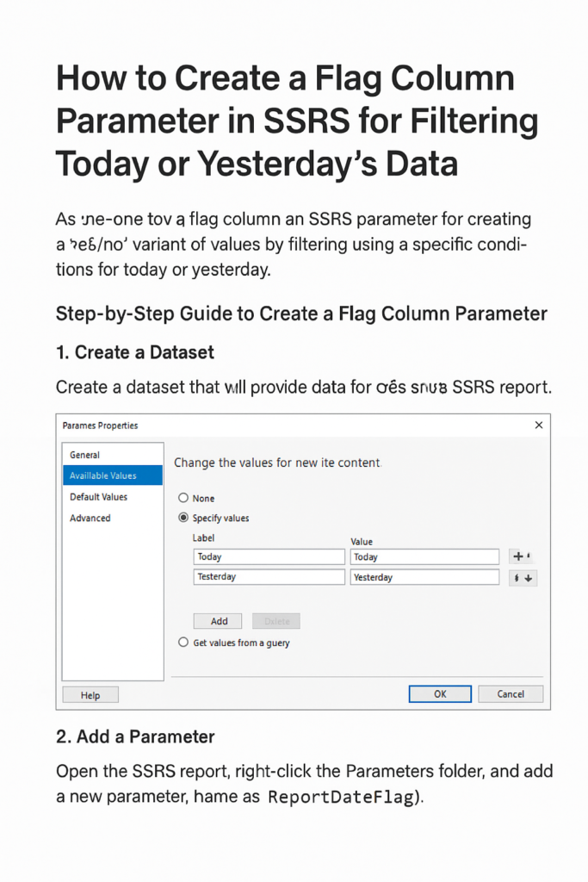588x882 pixels.
Task: Choose the Specify values option
Action: 183,519
